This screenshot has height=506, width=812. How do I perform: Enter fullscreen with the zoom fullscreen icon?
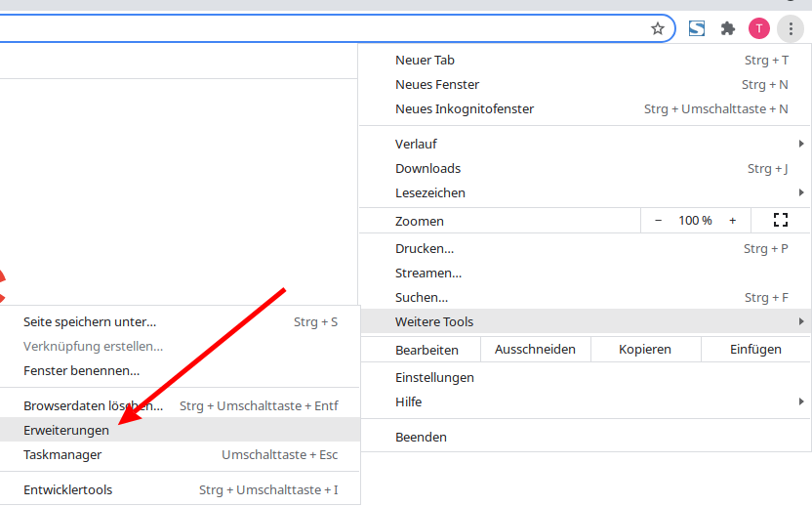[x=780, y=221]
